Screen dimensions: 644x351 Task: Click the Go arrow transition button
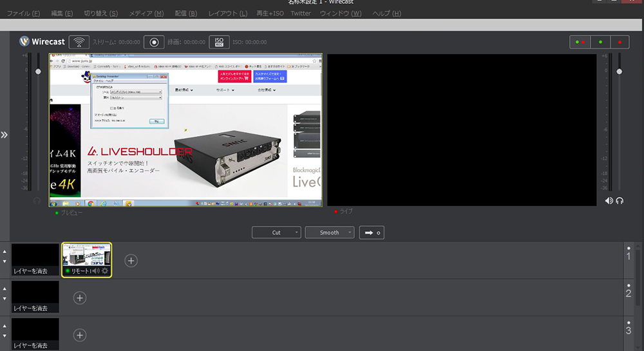point(372,232)
